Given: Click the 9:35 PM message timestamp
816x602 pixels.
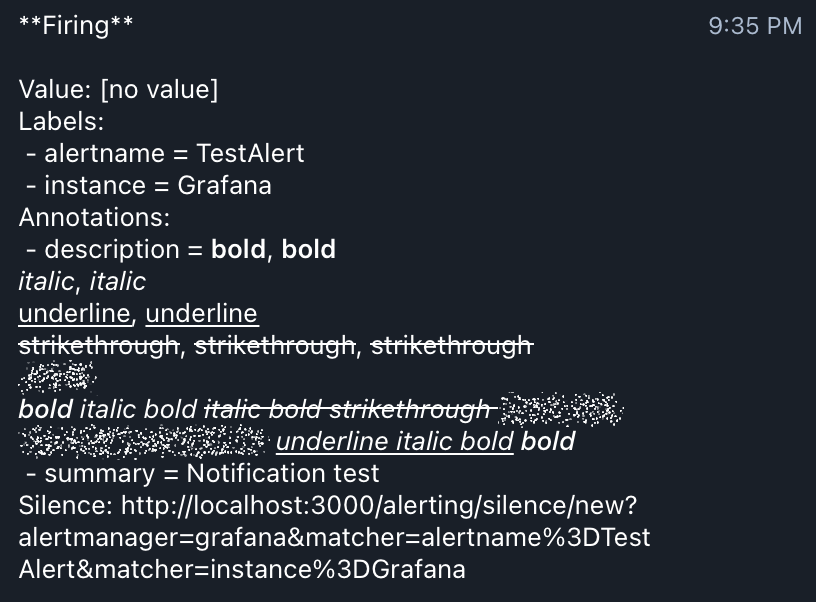Looking at the screenshot, I should tap(755, 26).
